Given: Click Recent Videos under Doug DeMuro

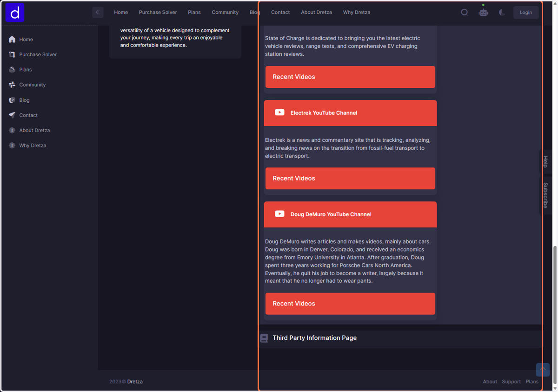Looking at the screenshot, I should (x=350, y=304).
